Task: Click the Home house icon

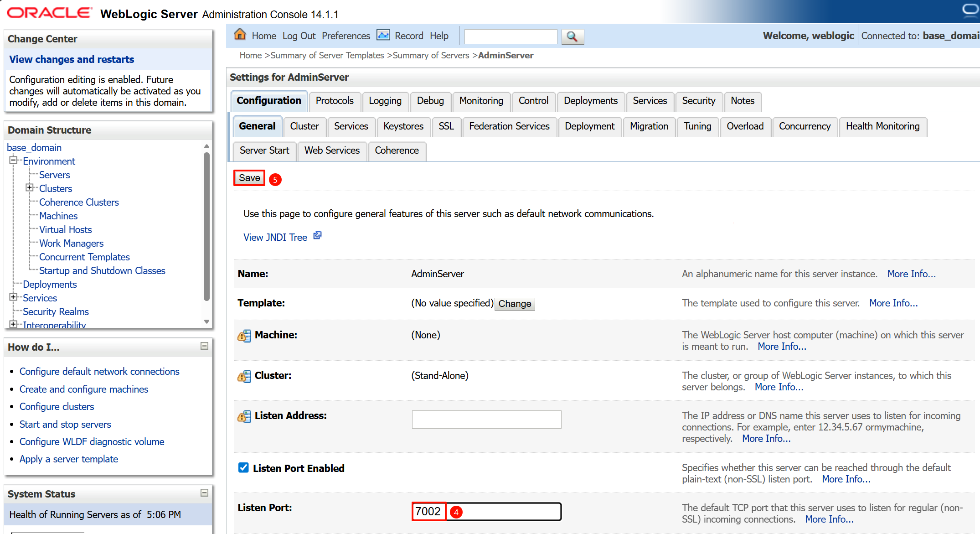Action: [x=240, y=35]
